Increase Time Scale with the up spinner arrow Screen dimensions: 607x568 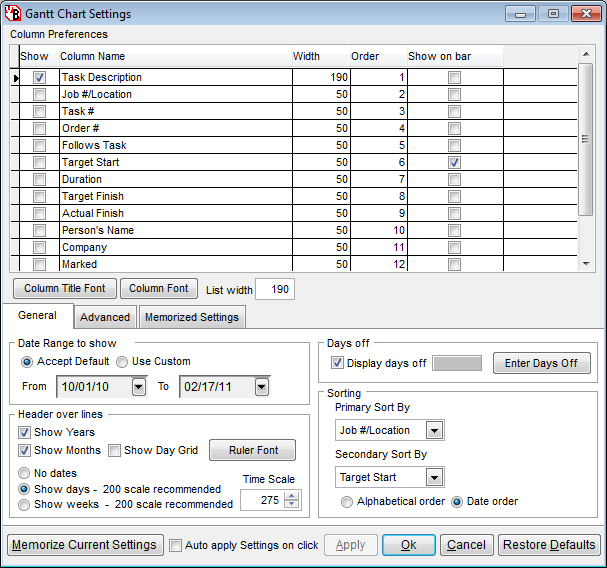[x=292, y=495]
